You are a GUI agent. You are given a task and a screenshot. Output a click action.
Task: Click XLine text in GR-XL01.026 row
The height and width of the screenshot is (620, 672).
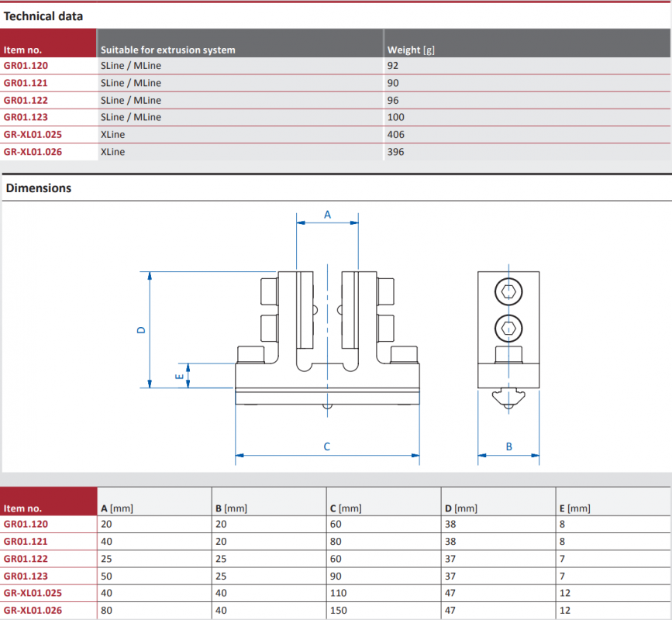pyautogui.click(x=112, y=152)
